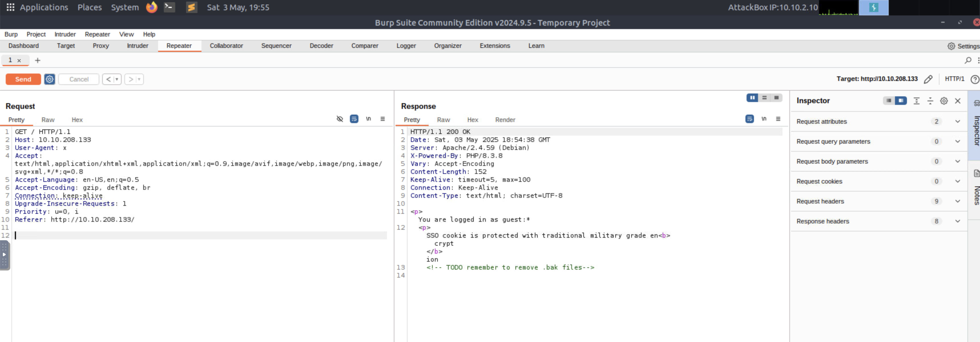
Task: Open Request panel hamburger menu
Action: tap(383, 119)
